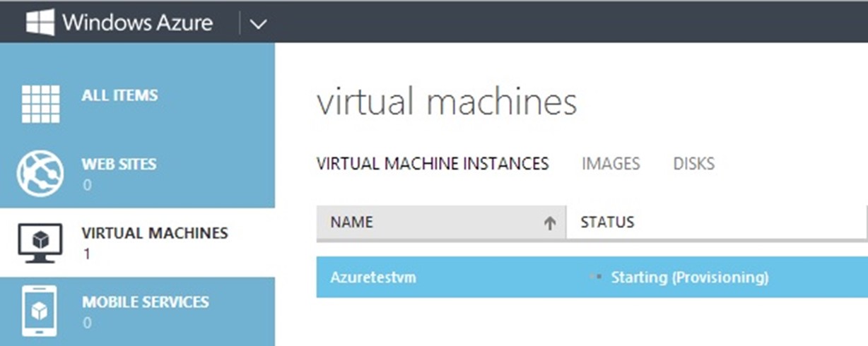Click the sort arrow in NAME column
The image size is (868, 346).
[x=549, y=223]
